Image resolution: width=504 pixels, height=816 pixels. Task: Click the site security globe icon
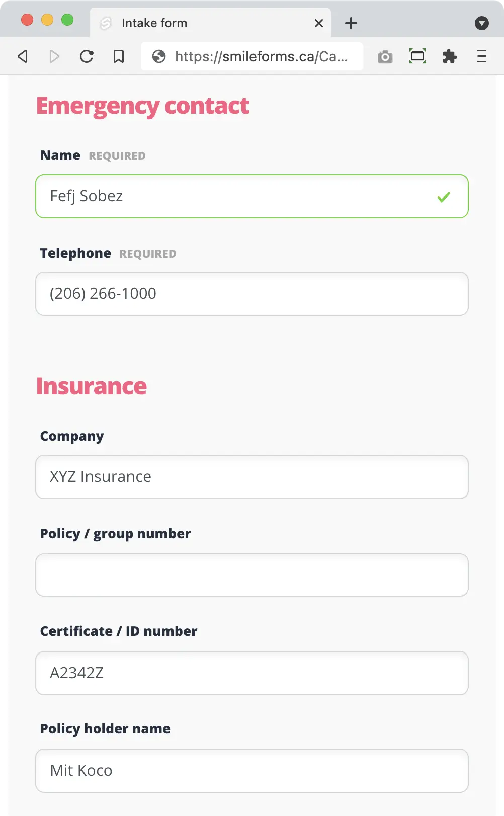point(159,56)
